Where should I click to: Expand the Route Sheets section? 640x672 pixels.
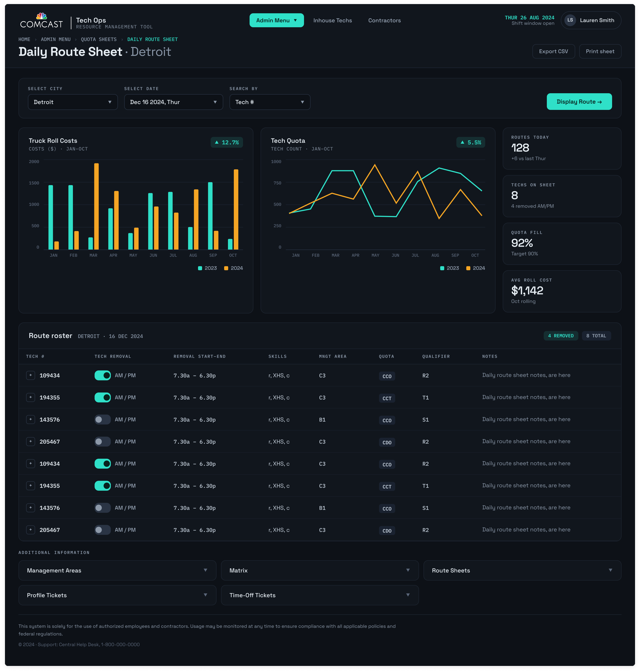[x=522, y=570]
